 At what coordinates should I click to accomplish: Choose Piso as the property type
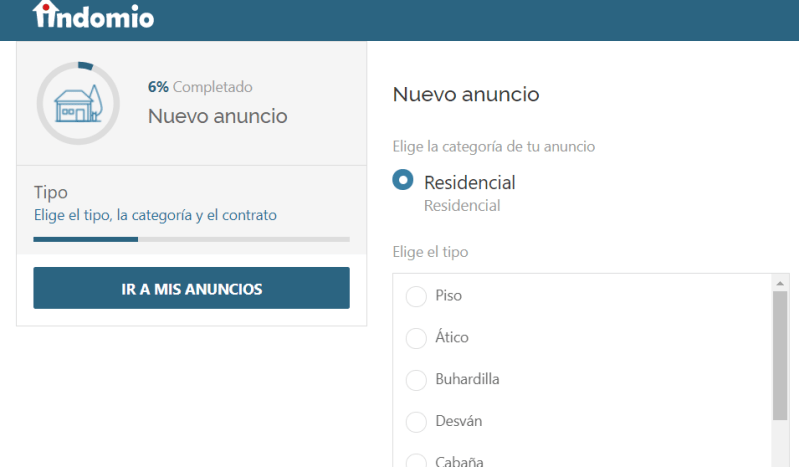[416, 296]
